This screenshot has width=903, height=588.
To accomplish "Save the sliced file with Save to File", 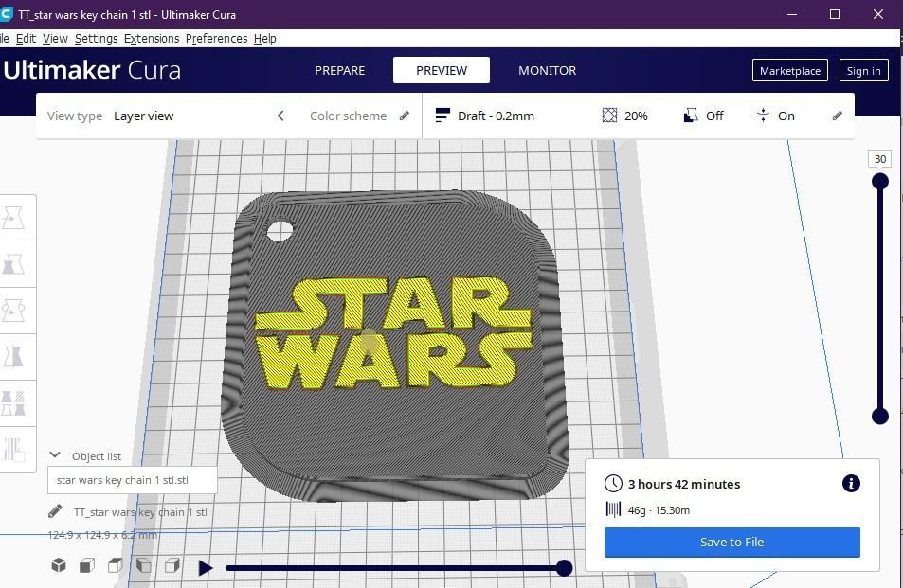I will pos(731,542).
